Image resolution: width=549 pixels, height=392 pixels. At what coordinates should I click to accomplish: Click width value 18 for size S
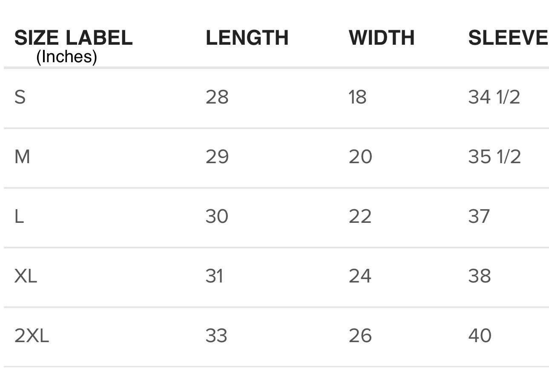coord(358,97)
